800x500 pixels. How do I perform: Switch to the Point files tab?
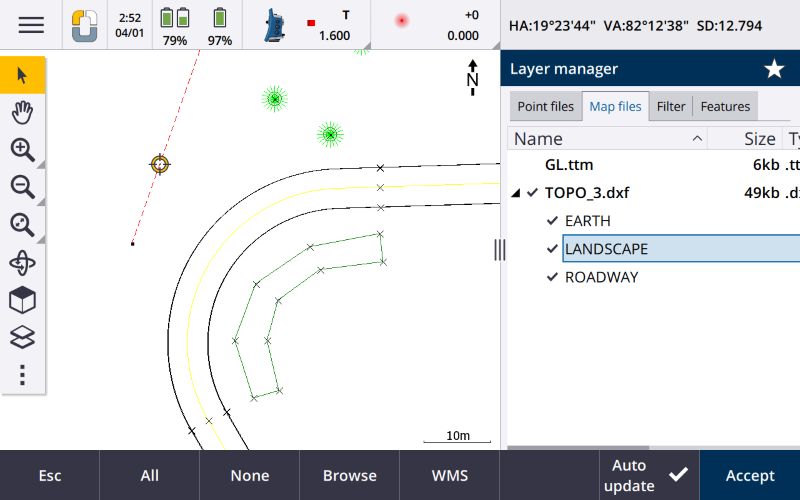pyautogui.click(x=546, y=106)
